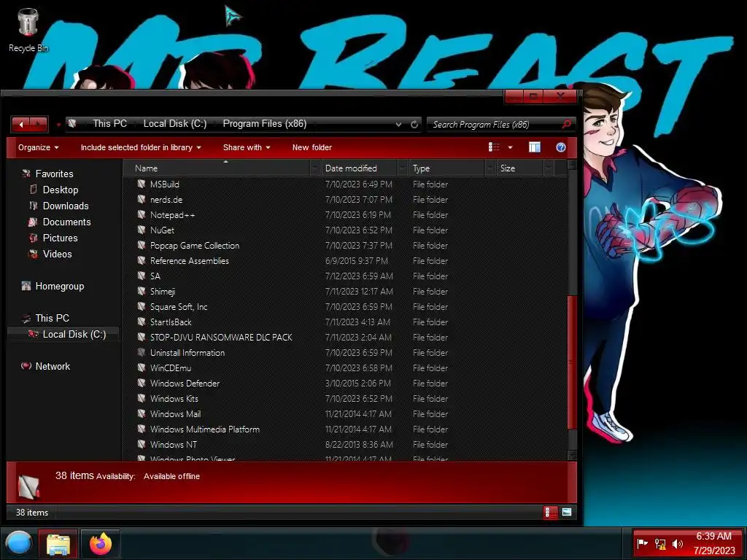Select the StartIsBack folder icon
747x560 pixels.
coord(142,322)
